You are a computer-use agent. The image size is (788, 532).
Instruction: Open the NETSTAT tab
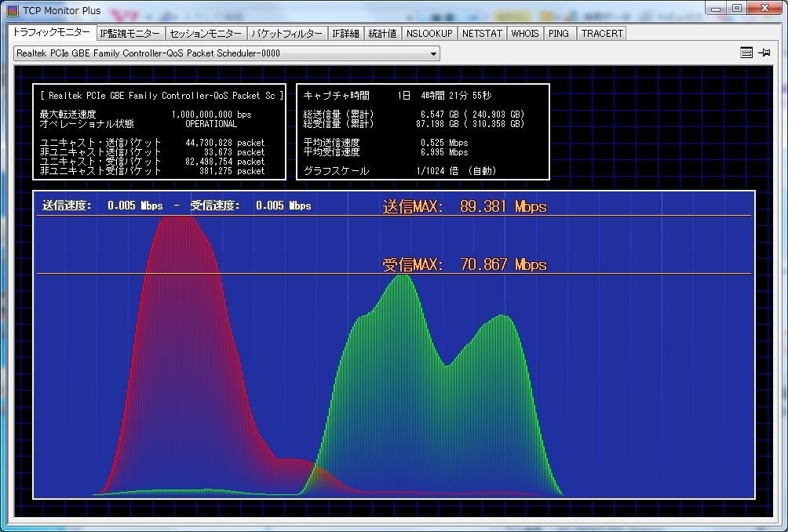[481, 34]
